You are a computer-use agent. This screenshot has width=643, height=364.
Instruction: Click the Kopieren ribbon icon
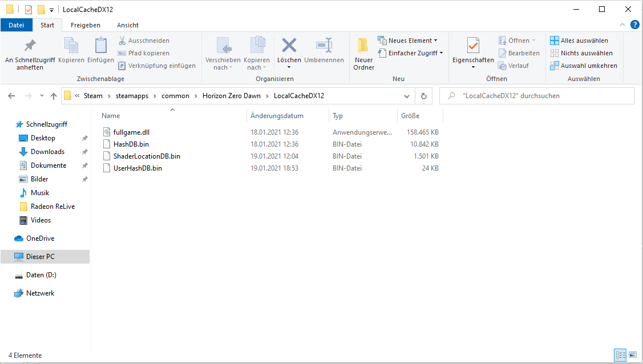[x=71, y=46]
